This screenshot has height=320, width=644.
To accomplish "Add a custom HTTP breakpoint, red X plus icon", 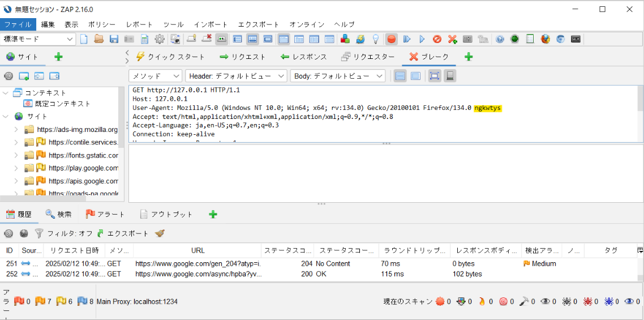I will pyautogui.click(x=452, y=39).
